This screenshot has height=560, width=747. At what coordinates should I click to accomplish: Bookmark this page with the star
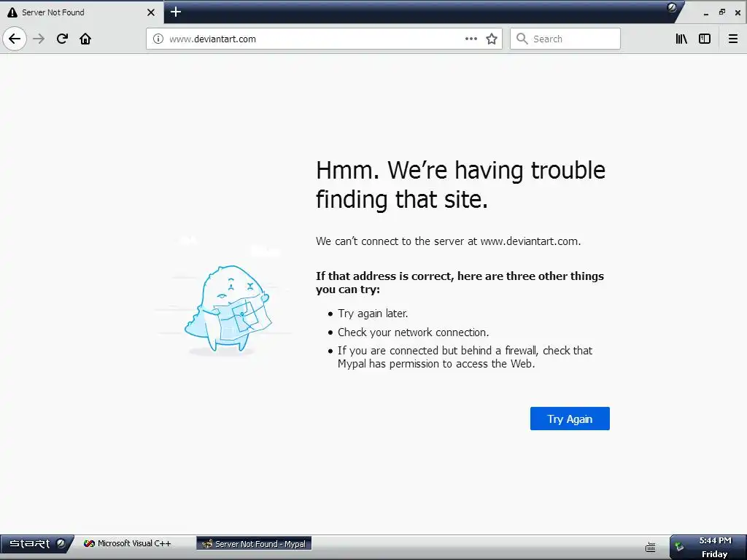tap(492, 39)
